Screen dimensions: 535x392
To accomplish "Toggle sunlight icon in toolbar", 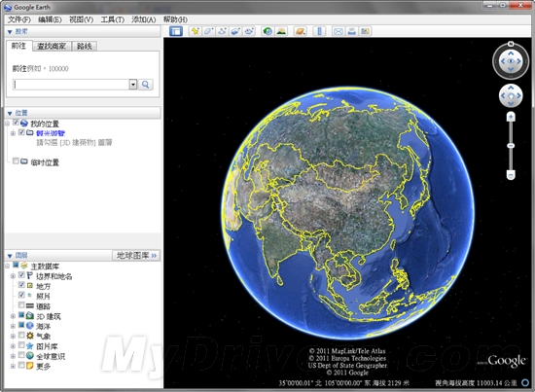I will click(281, 31).
